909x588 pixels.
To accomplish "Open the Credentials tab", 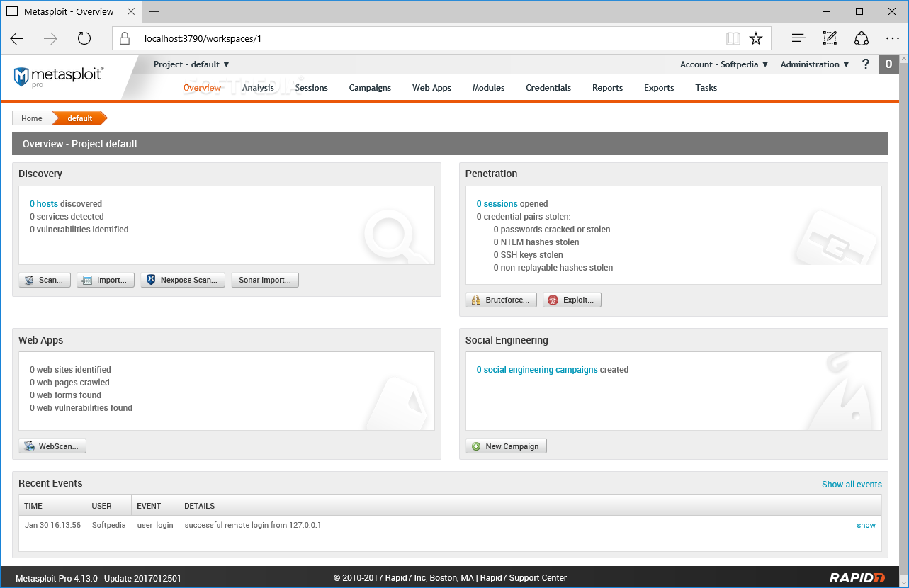I will tap(548, 88).
